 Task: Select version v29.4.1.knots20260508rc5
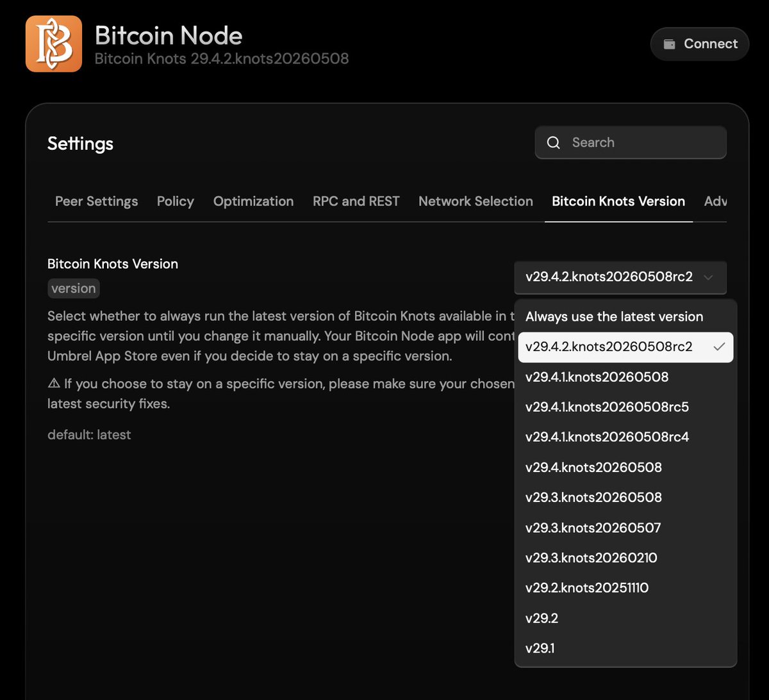[x=625, y=407]
